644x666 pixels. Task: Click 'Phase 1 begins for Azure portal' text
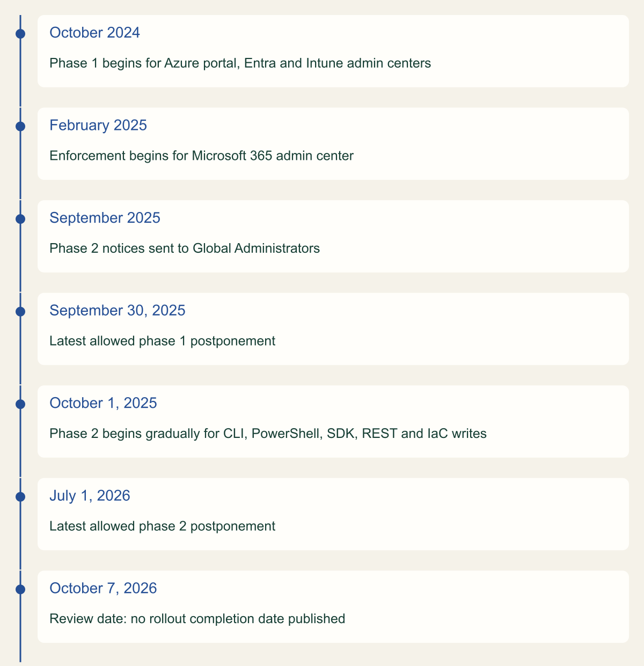[x=145, y=63]
